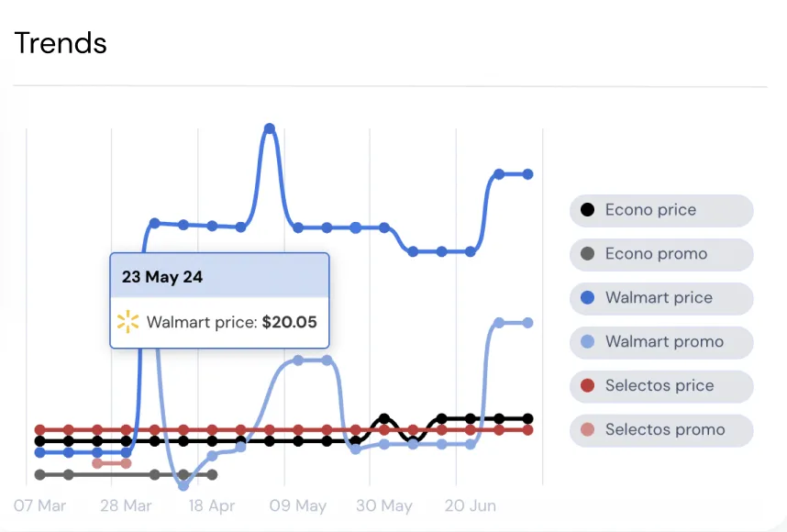The height and width of the screenshot is (532, 787).
Task: Toggle the Econo price legend pill
Action: [661, 210]
